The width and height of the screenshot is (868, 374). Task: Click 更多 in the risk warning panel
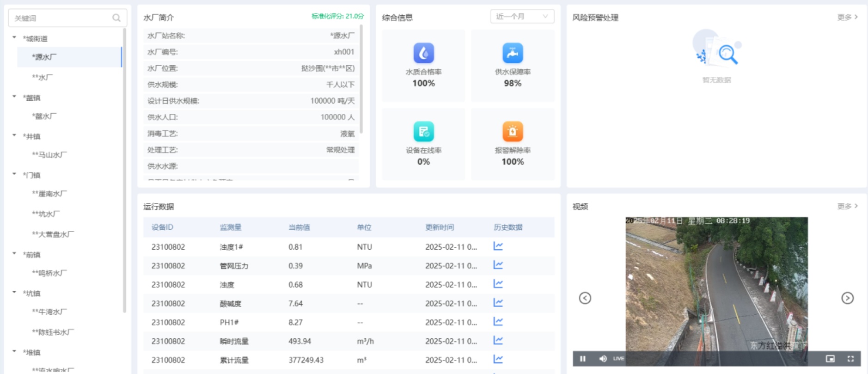847,17
